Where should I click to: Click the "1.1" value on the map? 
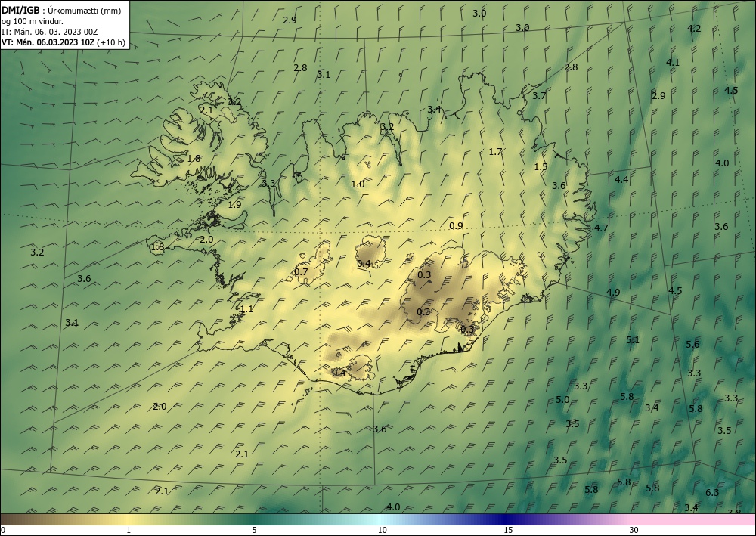(x=246, y=309)
